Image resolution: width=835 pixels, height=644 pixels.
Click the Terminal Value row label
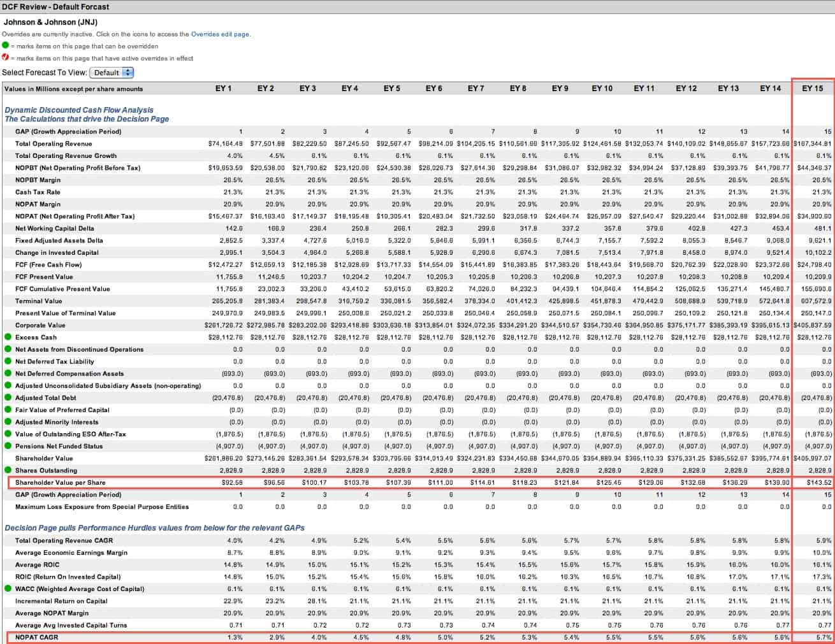[x=39, y=301]
